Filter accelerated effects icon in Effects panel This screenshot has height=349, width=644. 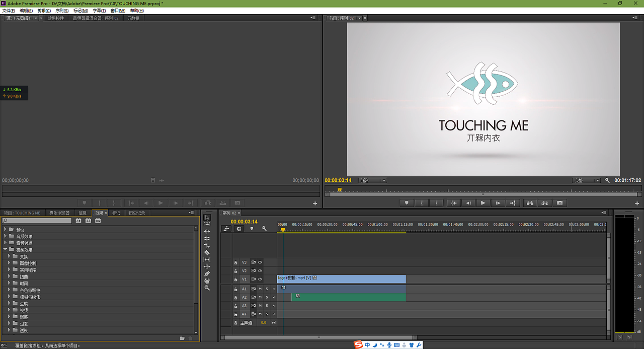pos(78,221)
